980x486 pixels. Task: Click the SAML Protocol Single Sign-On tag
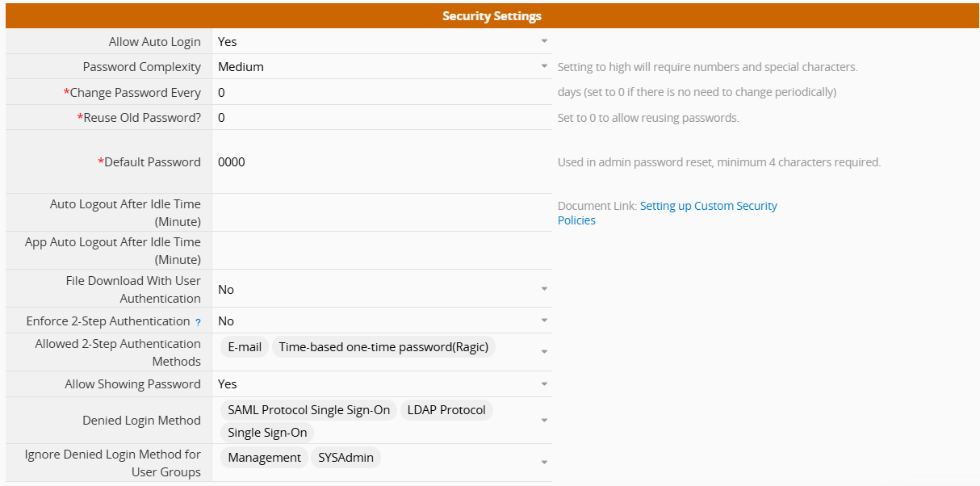point(308,410)
